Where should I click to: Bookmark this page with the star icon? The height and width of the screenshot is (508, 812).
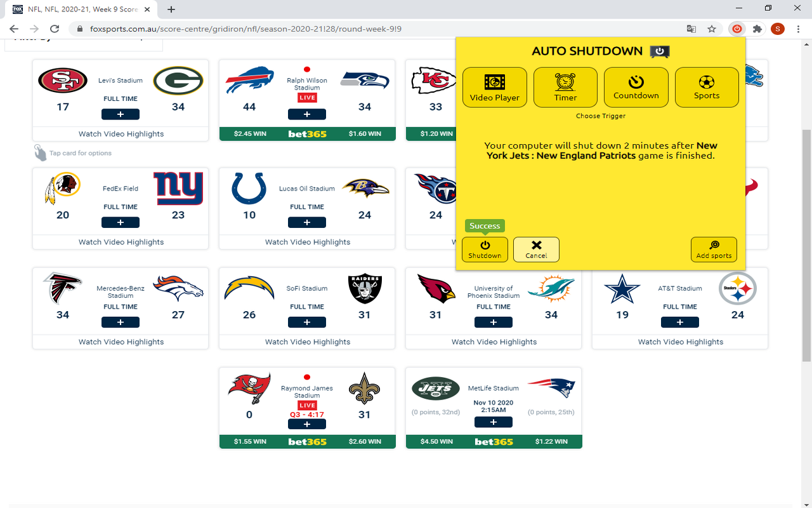(712, 29)
